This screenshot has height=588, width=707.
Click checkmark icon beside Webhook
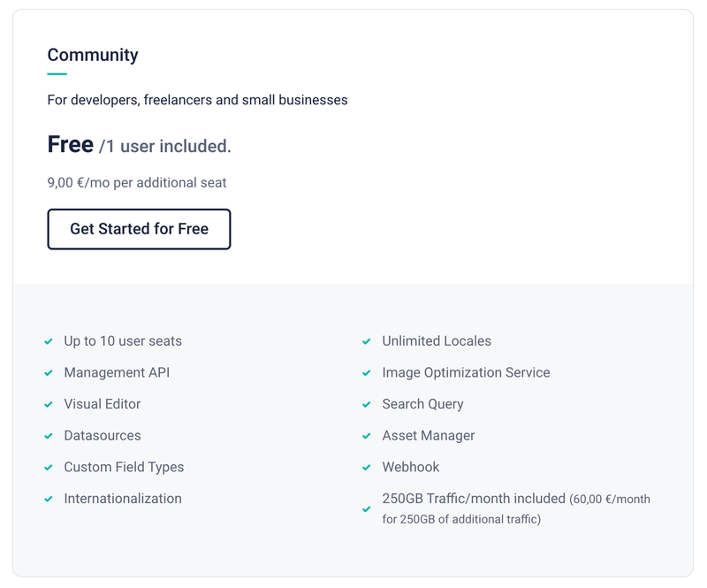point(367,468)
